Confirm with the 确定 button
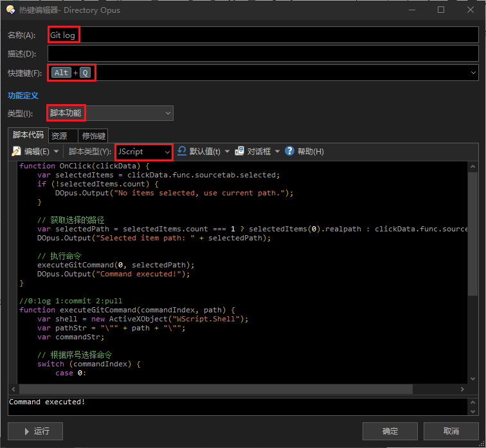The height and width of the screenshot is (448, 486). point(390,431)
